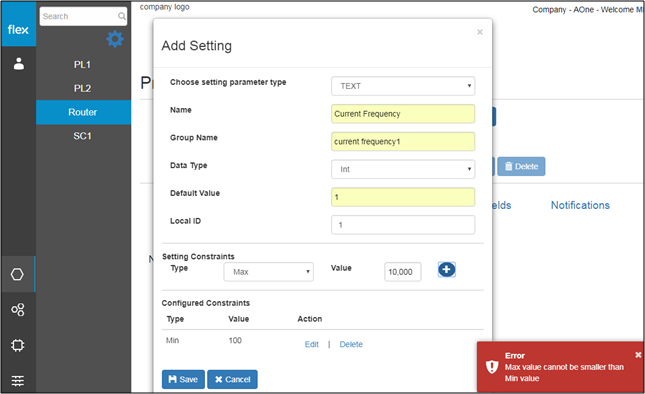This screenshot has height=394, width=645.
Task: Click the search magnifier icon
Action: pyautogui.click(x=122, y=16)
